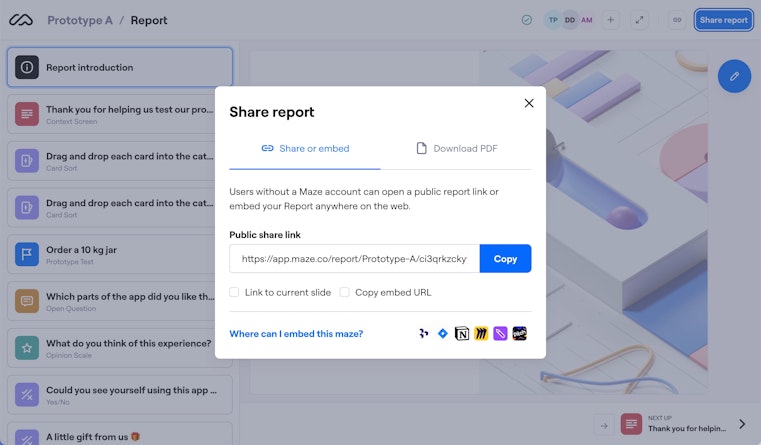Click the Next up Thank you slide thumbnail
Image resolution: width=761 pixels, height=445 pixels.
(631, 424)
